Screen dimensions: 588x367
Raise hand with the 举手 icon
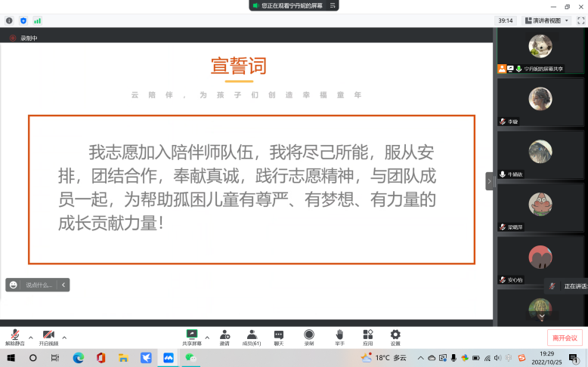339,336
